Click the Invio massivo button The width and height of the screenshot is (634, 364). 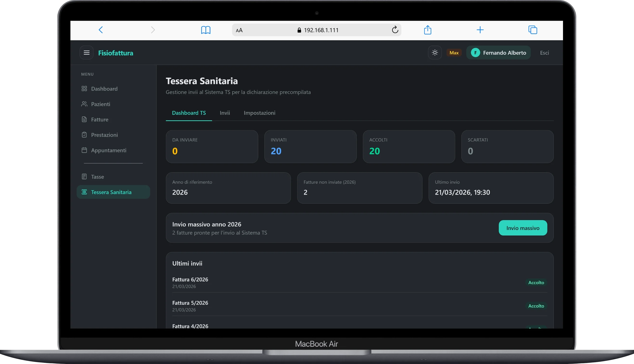pos(523,228)
